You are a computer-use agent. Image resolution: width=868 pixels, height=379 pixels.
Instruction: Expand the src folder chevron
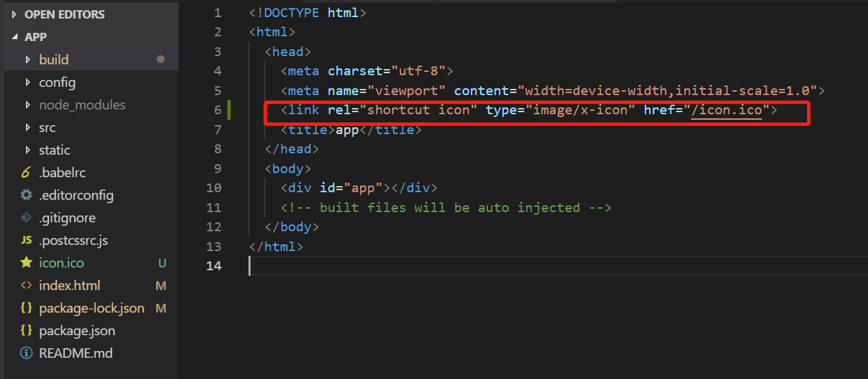click(x=27, y=127)
